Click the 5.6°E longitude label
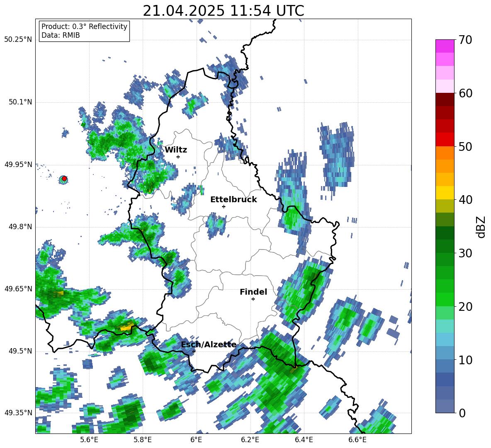The height and width of the screenshot is (448, 491). [x=89, y=440]
